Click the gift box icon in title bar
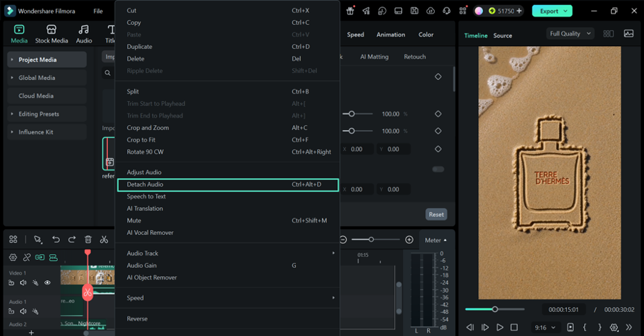644x336 pixels. (x=350, y=11)
